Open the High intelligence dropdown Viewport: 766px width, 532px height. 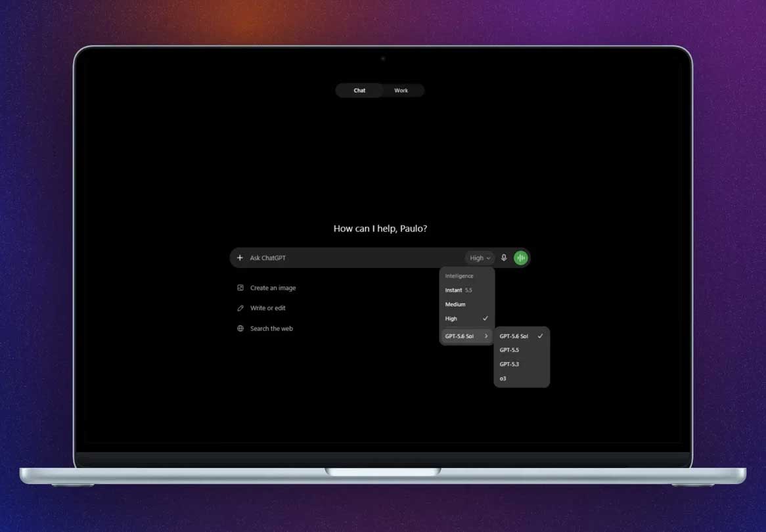480,258
